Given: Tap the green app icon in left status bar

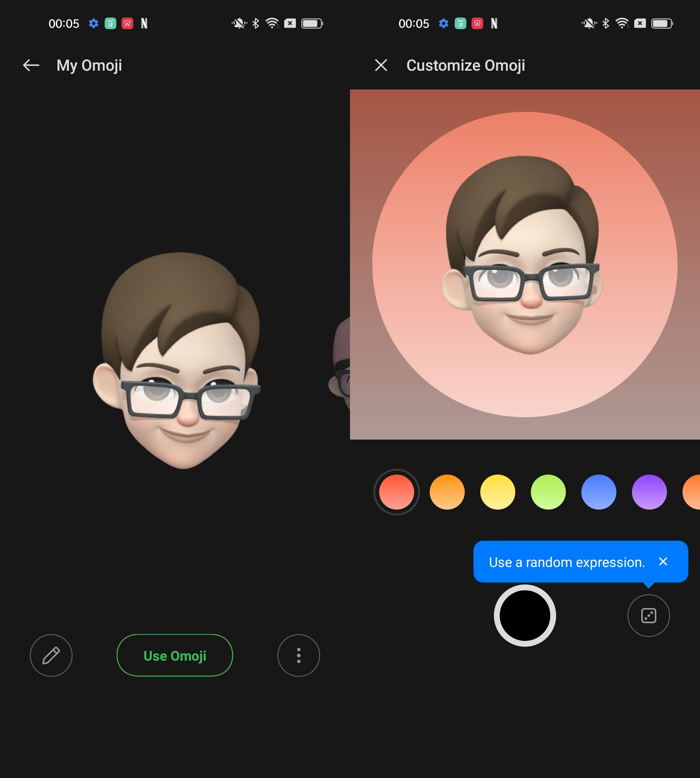Looking at the screenshot, I should point(111,23).
